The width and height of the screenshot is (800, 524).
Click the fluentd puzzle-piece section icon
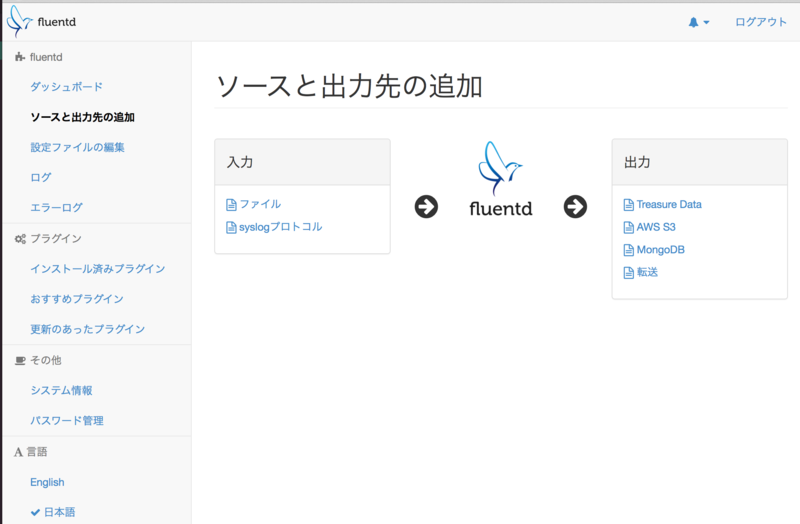point(20,57)
